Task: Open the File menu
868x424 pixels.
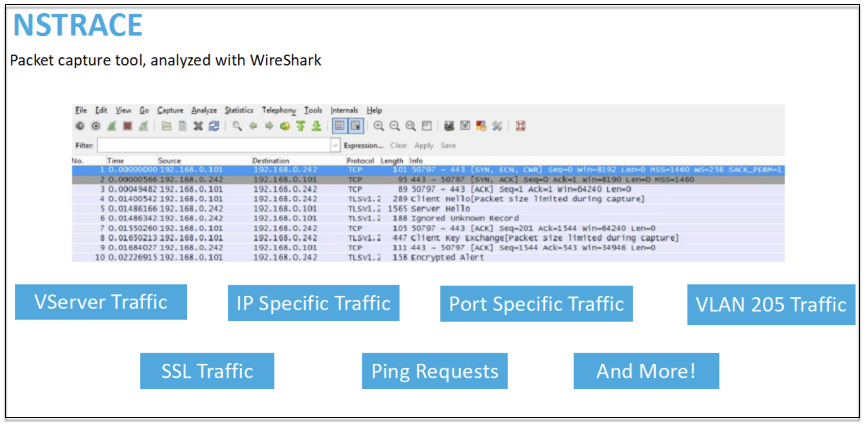Action: click(x=81, y=110)
